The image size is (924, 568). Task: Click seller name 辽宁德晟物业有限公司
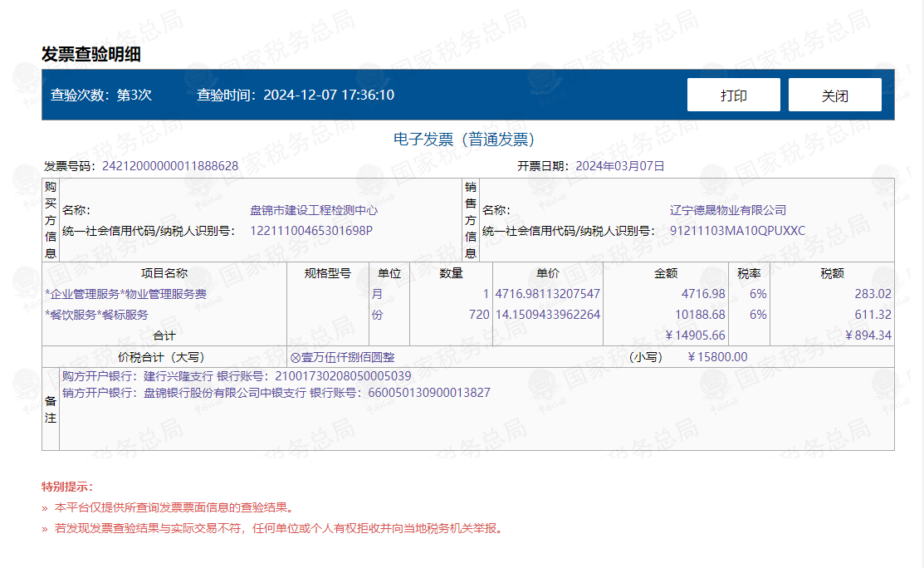[x=728, y=210]
